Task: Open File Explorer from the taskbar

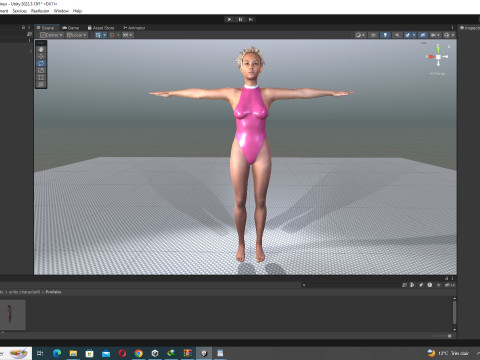Action: pos(73,353)
